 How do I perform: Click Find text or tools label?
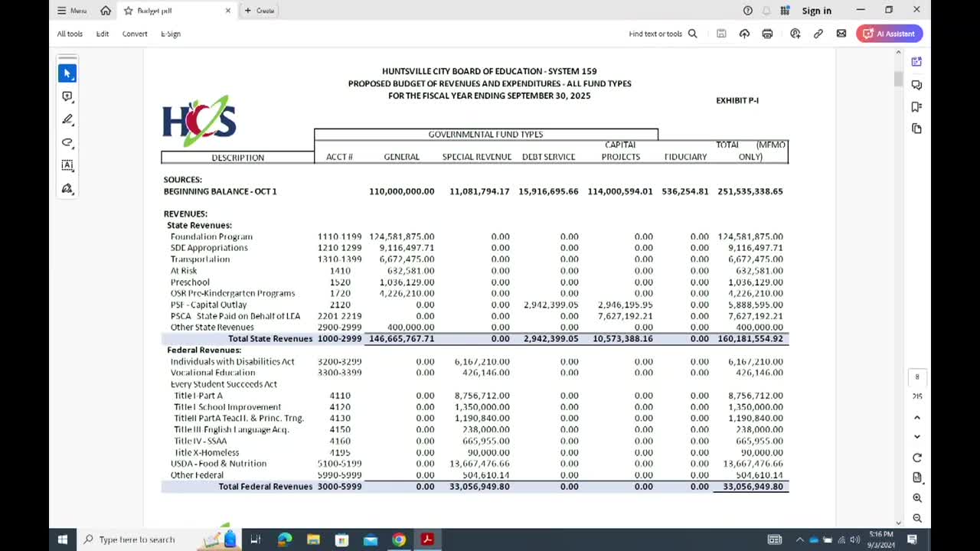[655, 34]
